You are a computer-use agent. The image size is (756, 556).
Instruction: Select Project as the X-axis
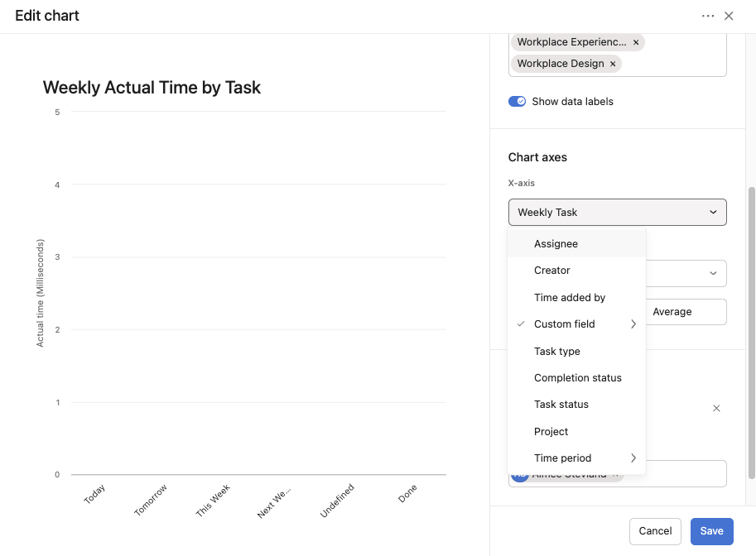click(x=551, y=431)
